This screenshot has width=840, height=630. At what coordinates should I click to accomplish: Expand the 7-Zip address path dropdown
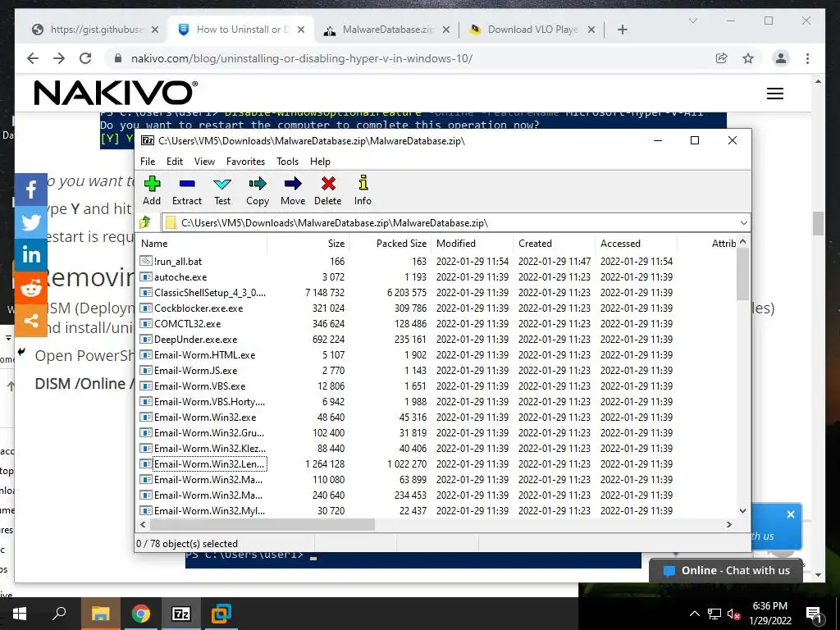click(x=743, y=223)
